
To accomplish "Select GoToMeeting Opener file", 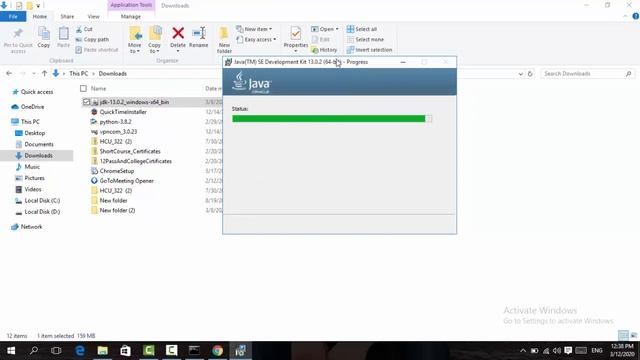I will pyautogui.click(x=122, y=181).
